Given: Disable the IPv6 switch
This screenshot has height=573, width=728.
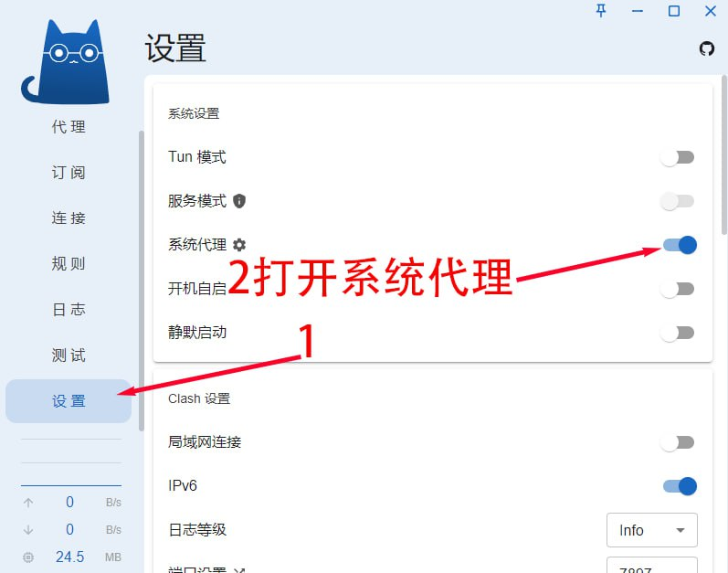Looking at the screenshot, I should [680, 486].
